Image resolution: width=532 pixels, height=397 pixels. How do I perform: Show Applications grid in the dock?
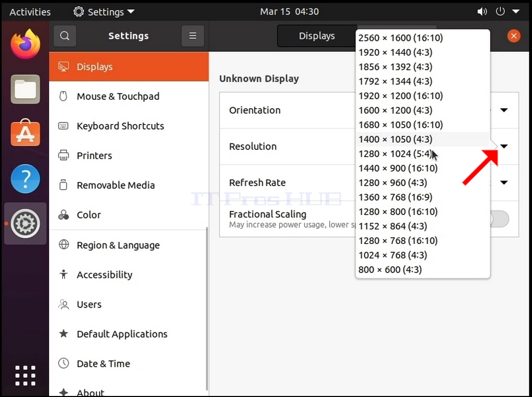[25, 375]
